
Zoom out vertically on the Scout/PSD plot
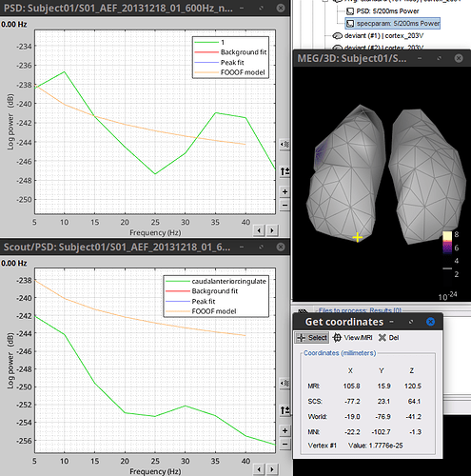tap(285, 445)
